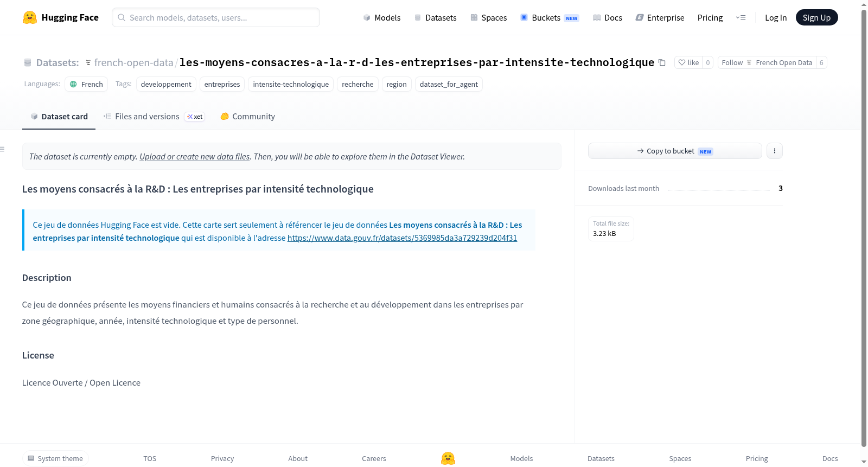Click the Community tab emoji icon

tap(225, 116)
